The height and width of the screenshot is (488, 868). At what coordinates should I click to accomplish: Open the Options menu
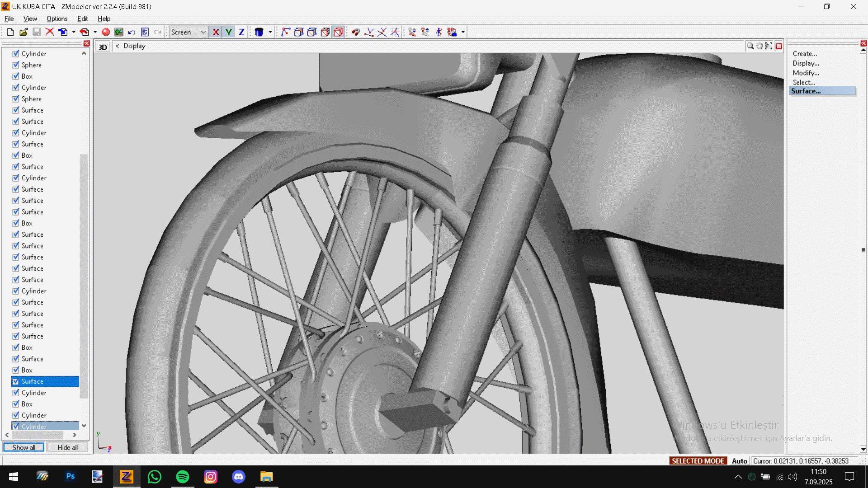57,19
